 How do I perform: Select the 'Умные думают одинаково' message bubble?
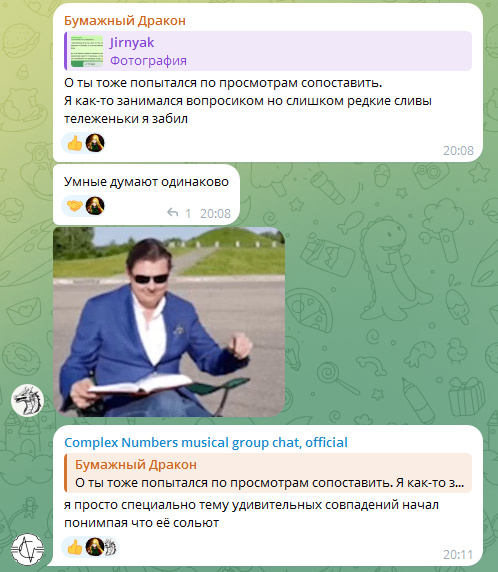pos(146,194)
